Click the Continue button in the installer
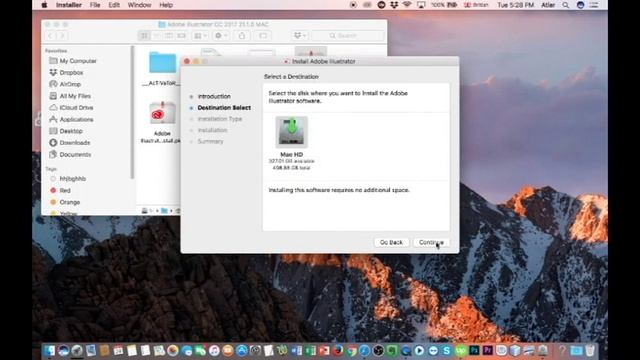The width and height of the screenshot is (640, 360). 431,242
